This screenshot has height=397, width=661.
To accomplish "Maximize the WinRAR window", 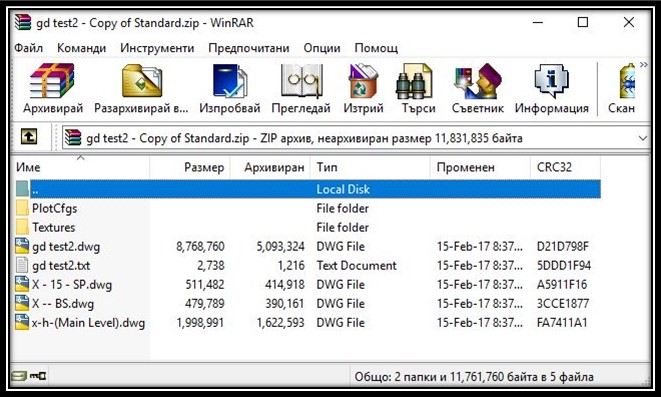I will pos(583,22).
